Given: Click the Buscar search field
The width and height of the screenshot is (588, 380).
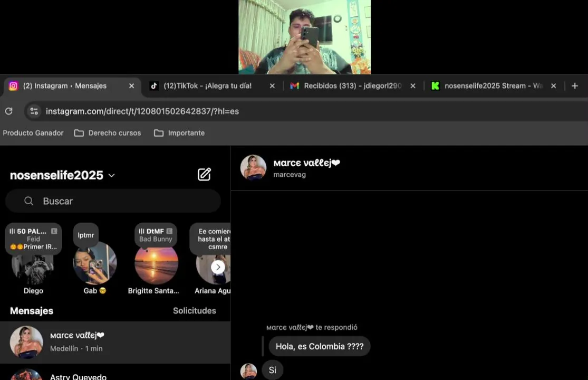Looking at the screenshot, I should pyautogui.click(x=113, y=201).
